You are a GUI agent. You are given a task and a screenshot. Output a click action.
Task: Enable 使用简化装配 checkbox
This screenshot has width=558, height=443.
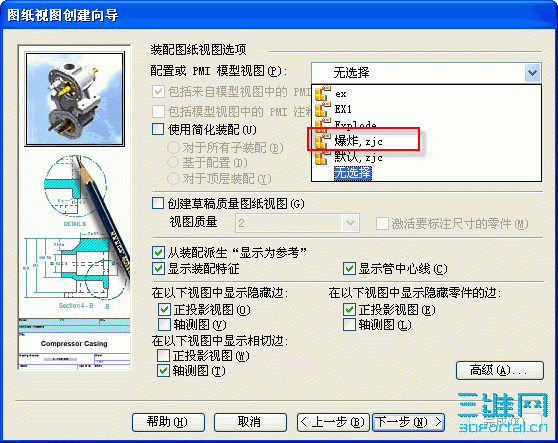pyautogui.click(x=158, y=129)
